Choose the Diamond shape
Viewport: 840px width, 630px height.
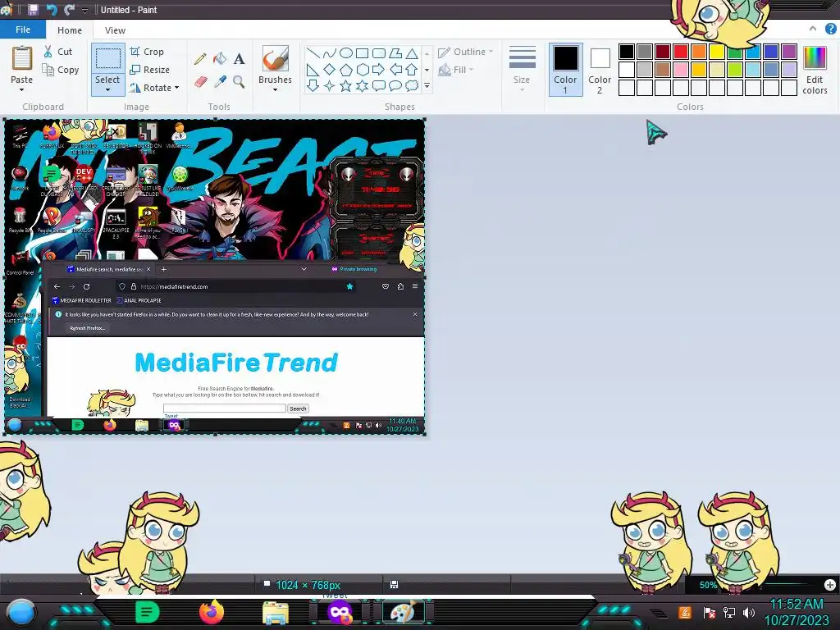click(330, 70)
